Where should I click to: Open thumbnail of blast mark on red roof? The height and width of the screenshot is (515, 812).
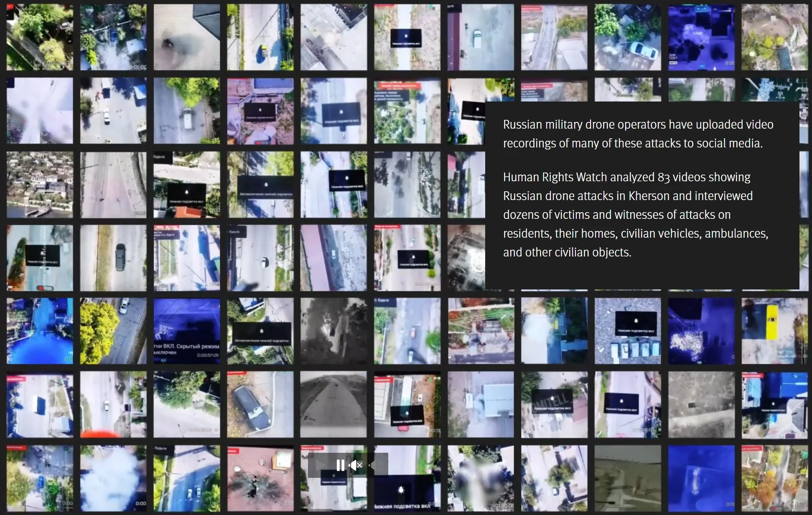click(260, 479)
